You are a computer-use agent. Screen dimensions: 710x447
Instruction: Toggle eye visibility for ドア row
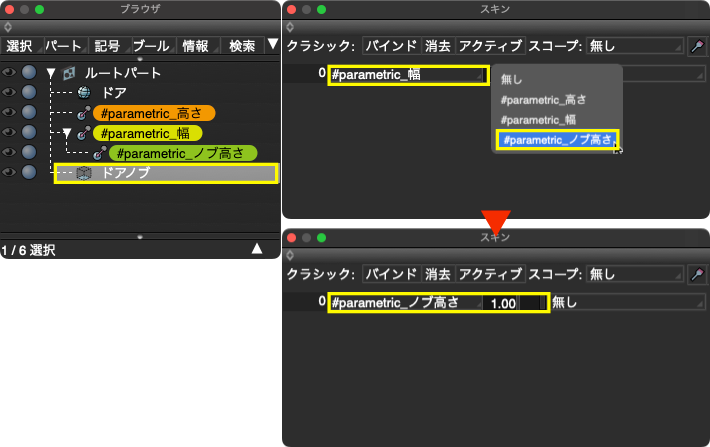coord(9,92)
